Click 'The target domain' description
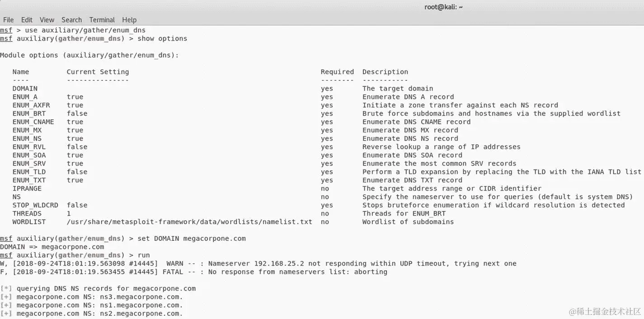Viewport: 644px width, 319px height. coord(398,89)
